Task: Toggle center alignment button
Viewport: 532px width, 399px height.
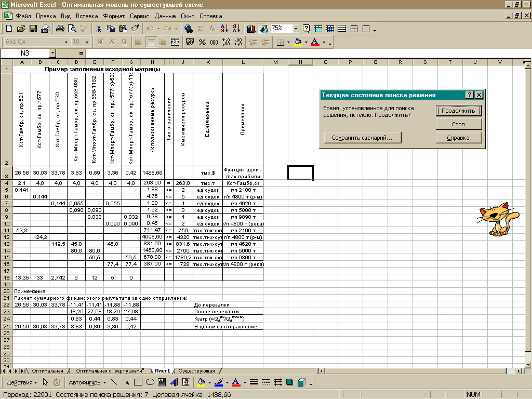Action: tap(151, 42)
